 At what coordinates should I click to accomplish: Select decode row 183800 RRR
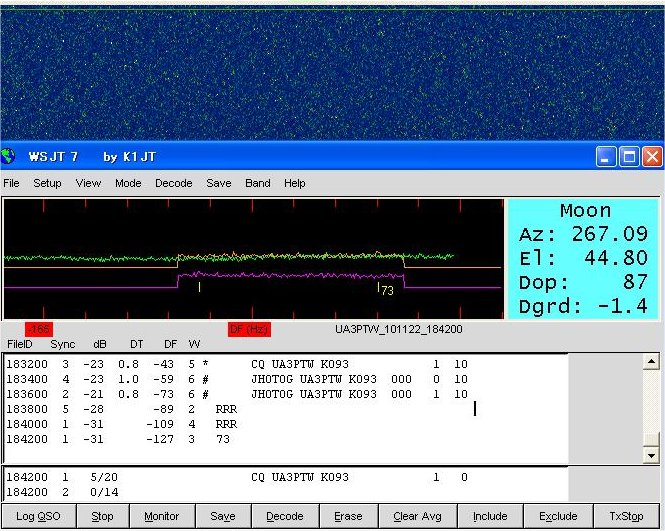122,409
